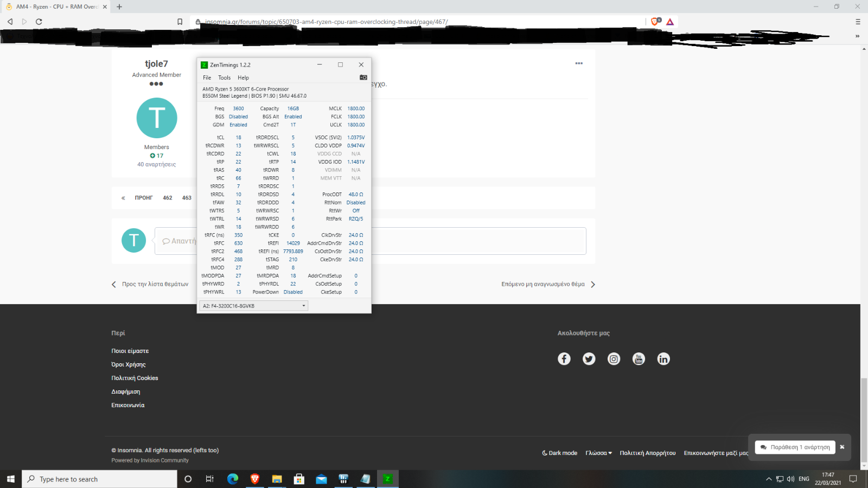Expand the Γλώσσα language dropdown

(598, 453)
